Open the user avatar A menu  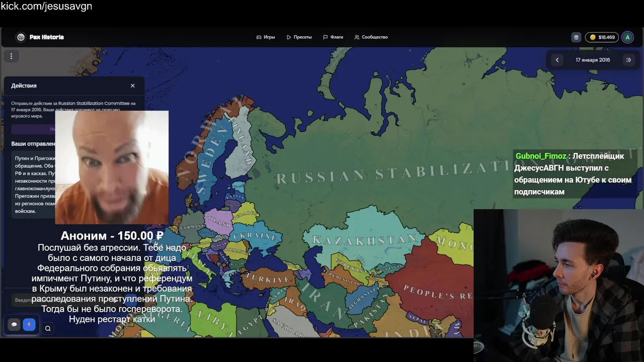point(627,37)
